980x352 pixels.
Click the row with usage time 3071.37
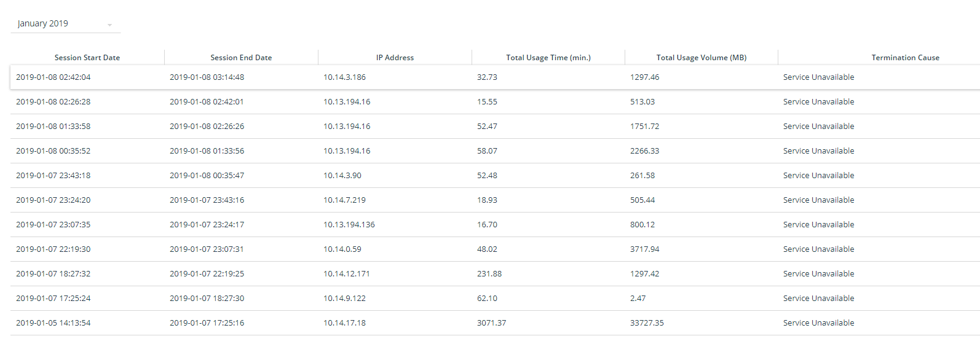click(x=491, y=323)
